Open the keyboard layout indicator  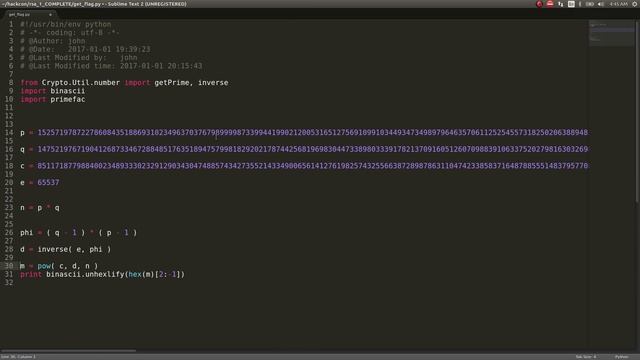tap(571, 4)
